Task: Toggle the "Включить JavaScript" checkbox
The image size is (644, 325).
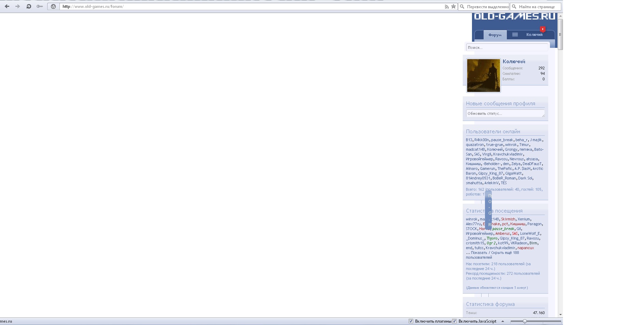Action: (x=455, y=321)
